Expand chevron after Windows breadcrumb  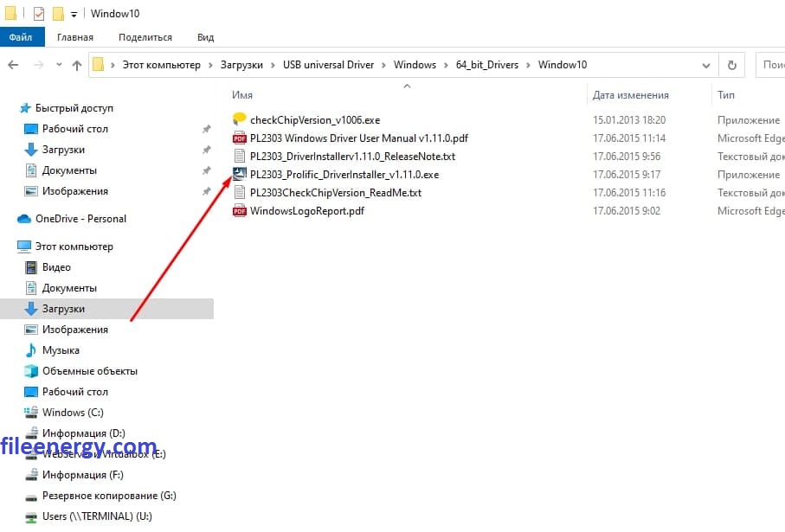446,65
